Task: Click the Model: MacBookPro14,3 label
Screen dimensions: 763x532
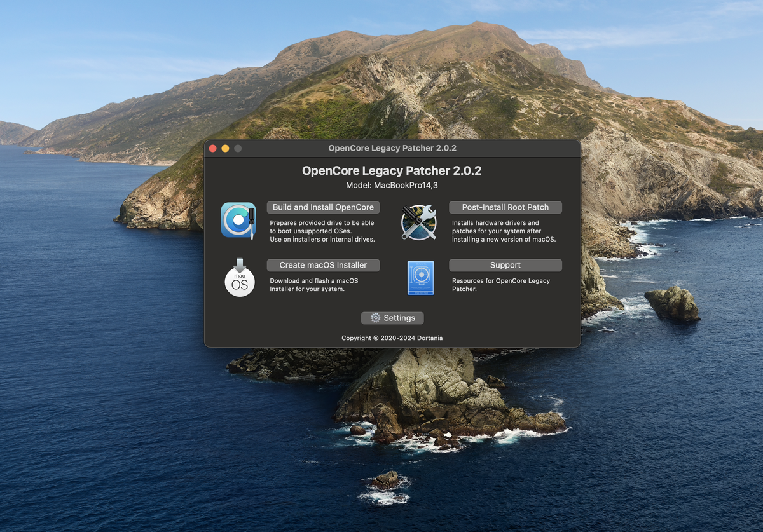Action: pos(392,185)
